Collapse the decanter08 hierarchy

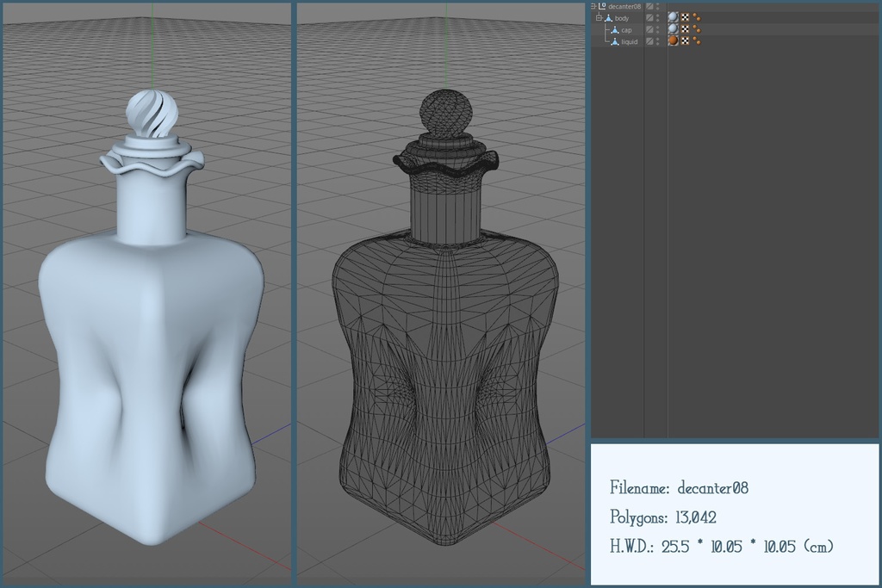(593, 6)
